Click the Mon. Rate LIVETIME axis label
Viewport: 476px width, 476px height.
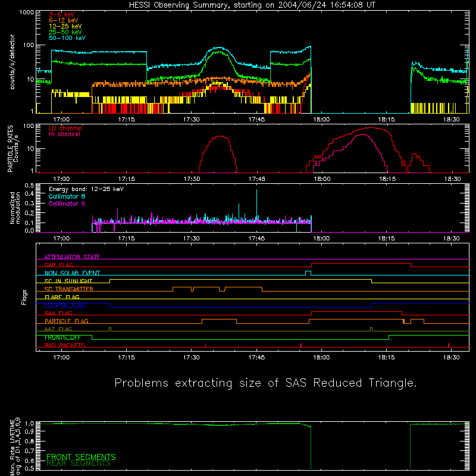[15, 447]
